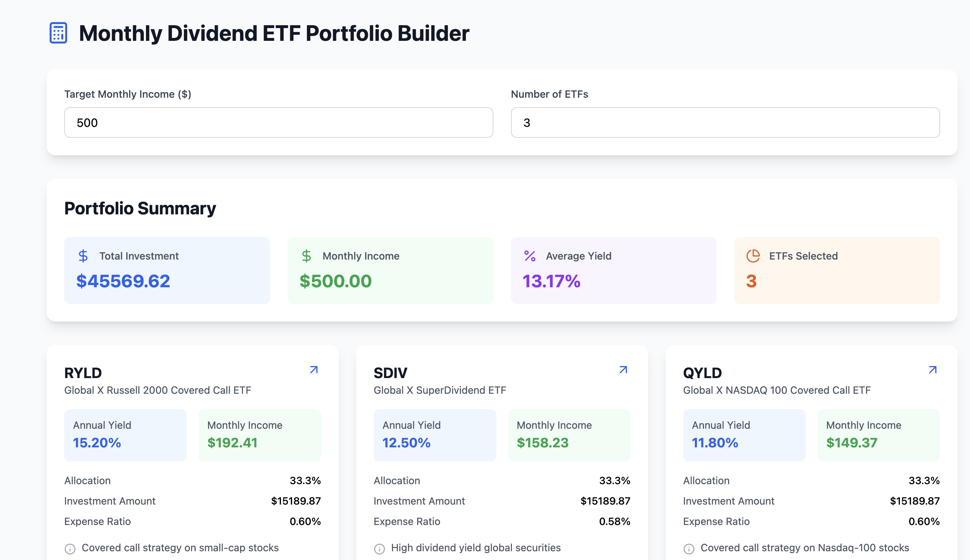Image resolution: width=970 pixels, height=560 pixels.
Task: Click the info icon in the SDIV card
Action: click(x=380, y=549)
